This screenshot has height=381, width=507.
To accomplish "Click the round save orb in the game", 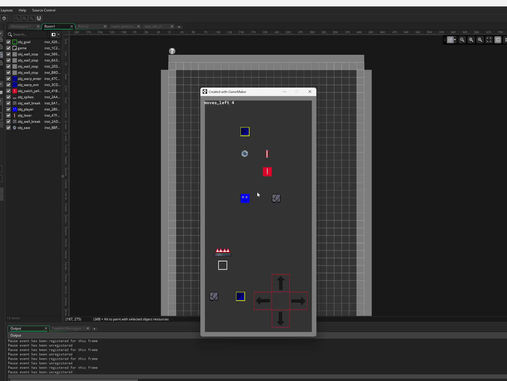I will click(x=245, y=153).
